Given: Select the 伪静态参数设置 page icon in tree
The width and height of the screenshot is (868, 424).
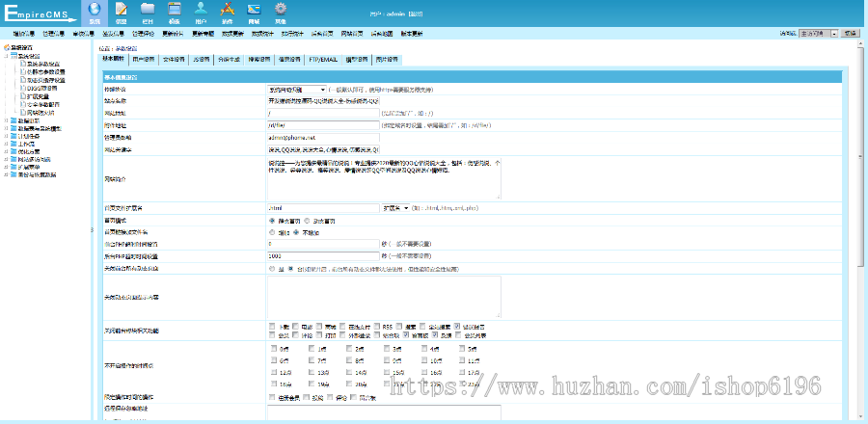Looking at the screenshot, I should click(x=23, y=72).
